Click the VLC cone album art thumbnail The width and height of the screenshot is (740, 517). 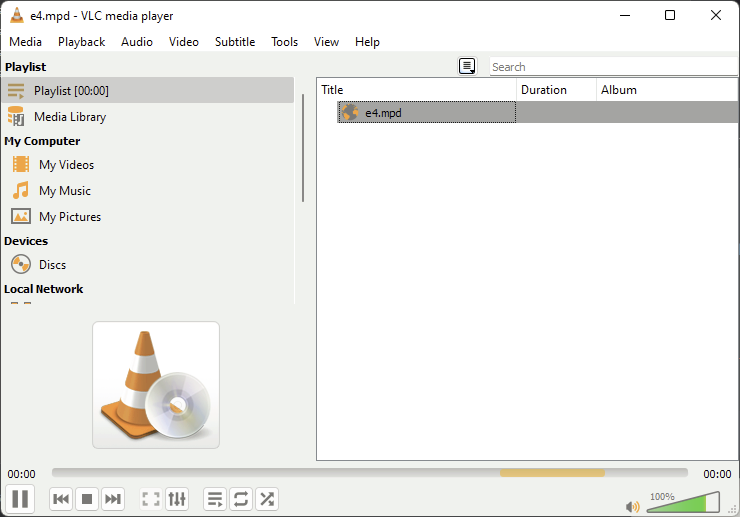coord(156,385)
